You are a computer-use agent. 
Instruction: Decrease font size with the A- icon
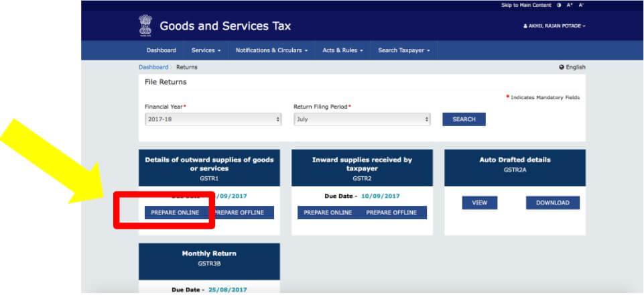click(x=581, y=5)
